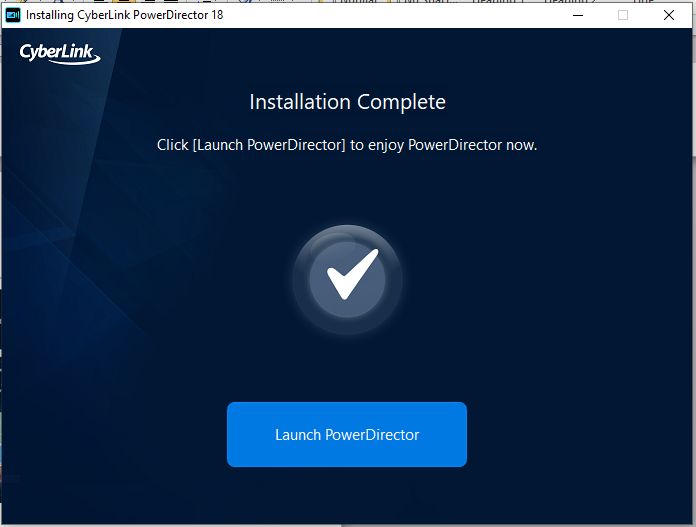
Task: Click the 'enjoy PowerDirector now' instruction text
Action: (347, 145)
